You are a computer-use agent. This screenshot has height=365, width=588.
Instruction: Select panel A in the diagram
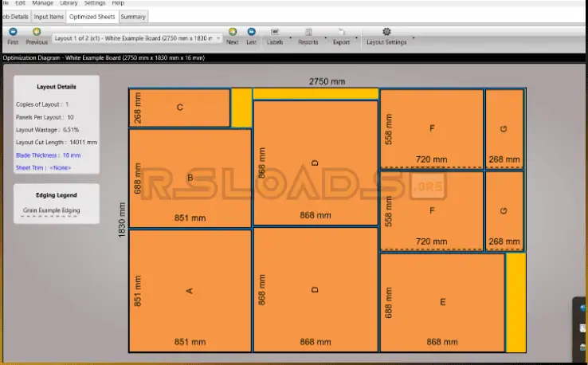pyautogui.click(x=190, y=290)
